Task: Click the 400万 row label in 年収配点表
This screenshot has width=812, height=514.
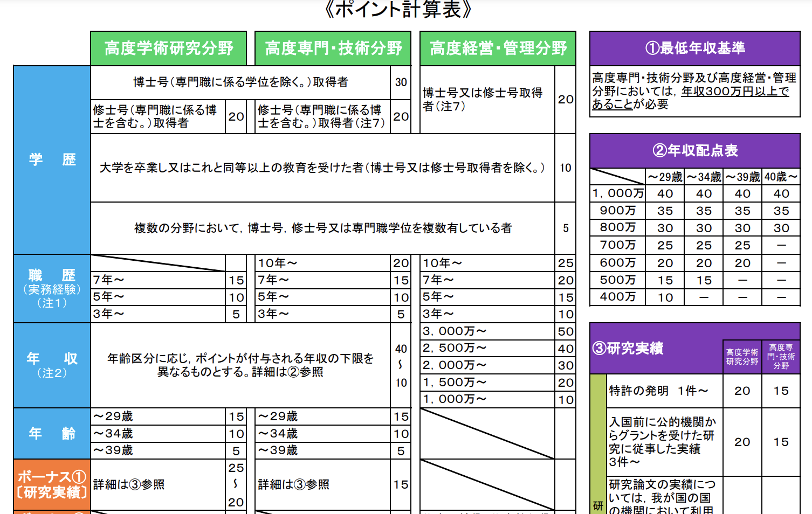Action: point(618,297)
